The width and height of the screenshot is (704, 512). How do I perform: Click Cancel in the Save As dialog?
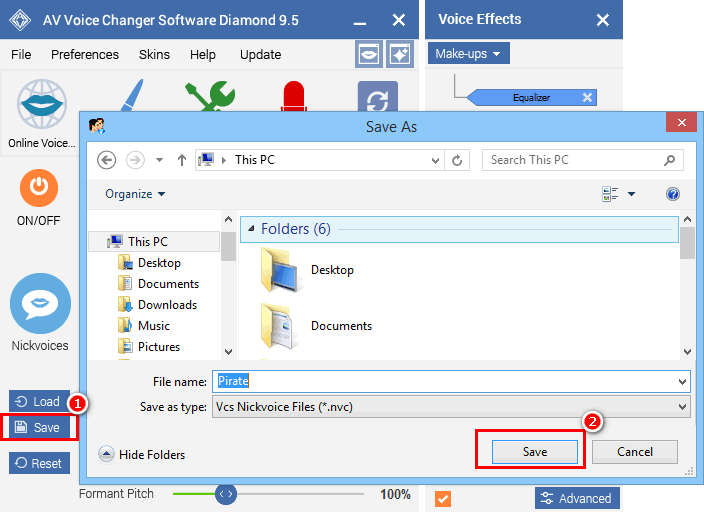(x=634, y=451)
